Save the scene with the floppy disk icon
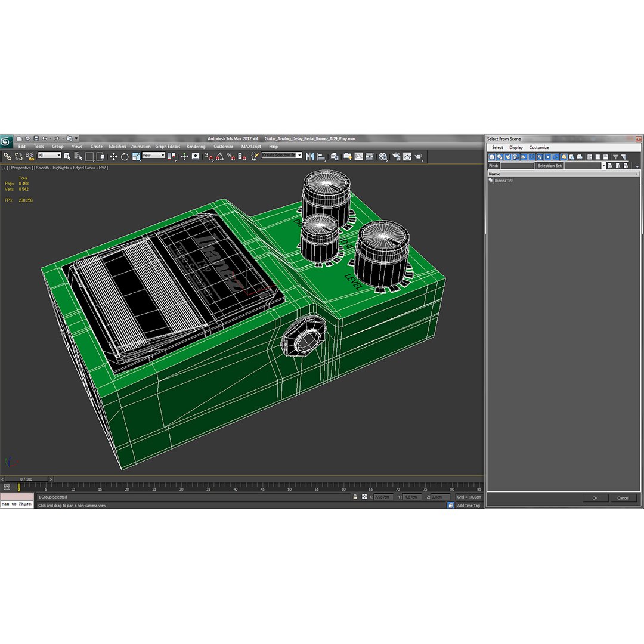This screenshot has width=644, height=644. (36, 138)
